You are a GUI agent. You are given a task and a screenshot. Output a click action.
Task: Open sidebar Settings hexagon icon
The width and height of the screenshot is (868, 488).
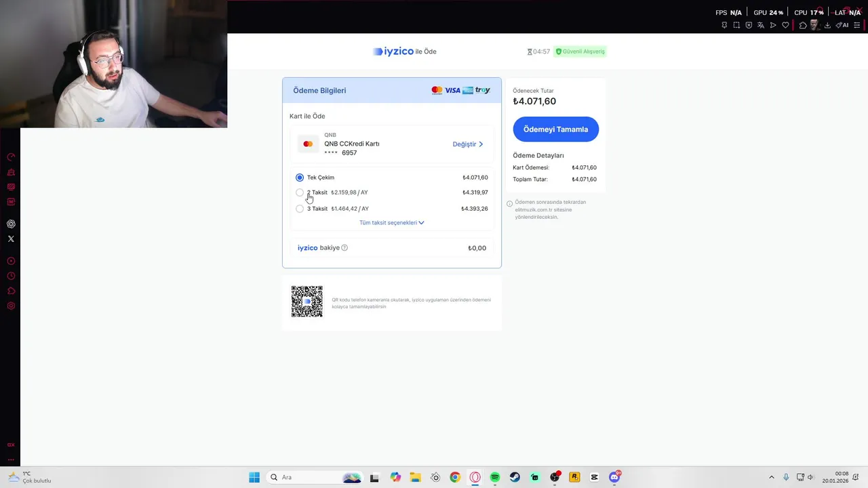coord(11,306)
